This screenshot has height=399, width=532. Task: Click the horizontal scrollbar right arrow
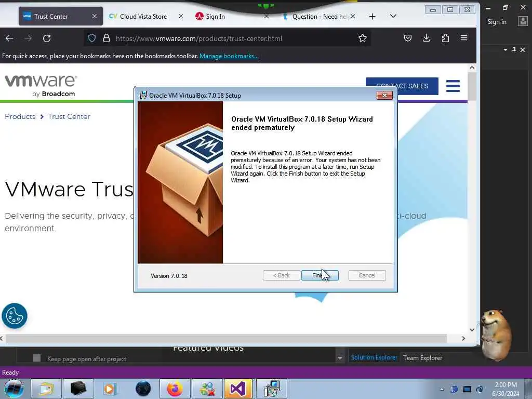coord(463,338)
